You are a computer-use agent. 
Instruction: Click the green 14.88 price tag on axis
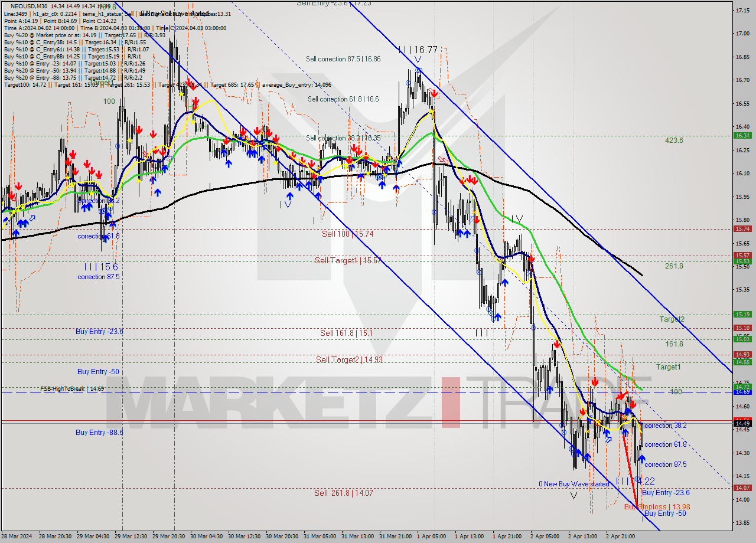click(742, 362)
